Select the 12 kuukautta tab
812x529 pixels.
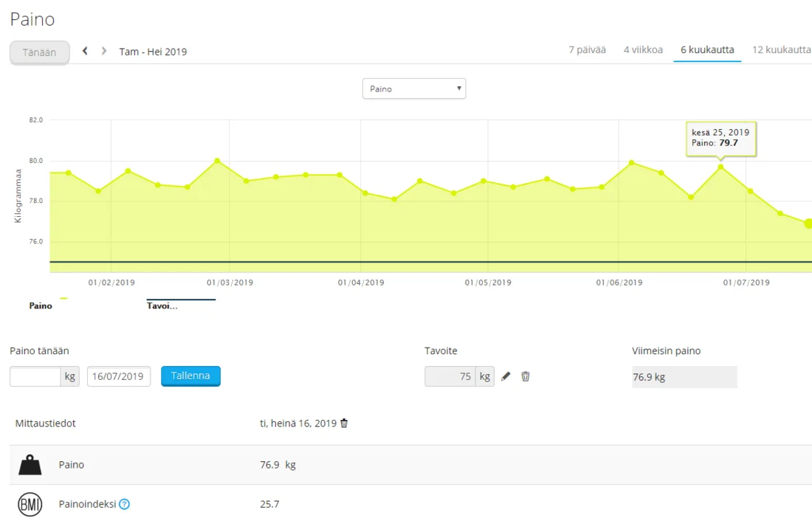point(781,50)
